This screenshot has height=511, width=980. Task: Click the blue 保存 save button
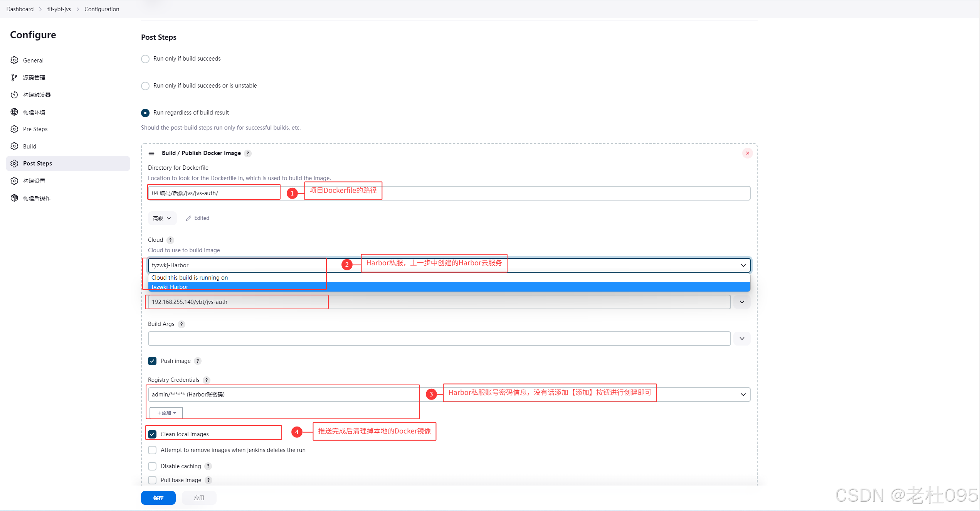pyautogui.click(x=158, y=498)
